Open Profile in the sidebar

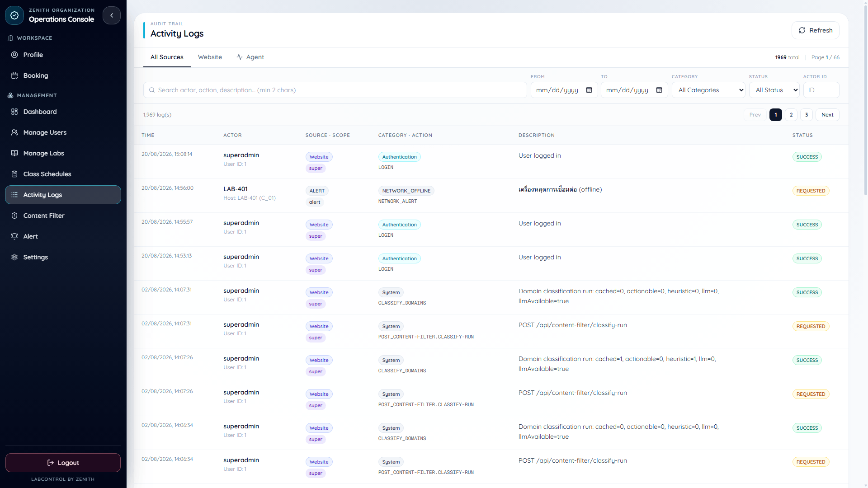point(63,55)
